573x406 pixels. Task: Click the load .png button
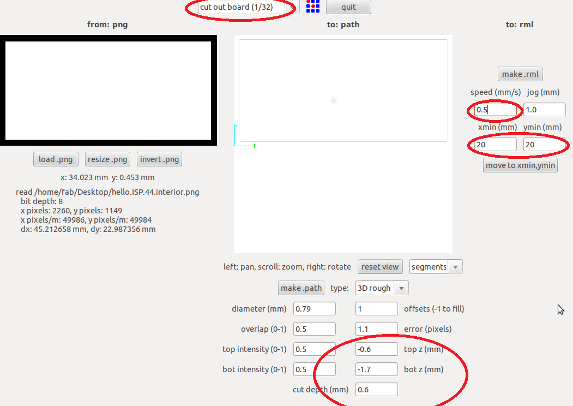pos(56,159)
